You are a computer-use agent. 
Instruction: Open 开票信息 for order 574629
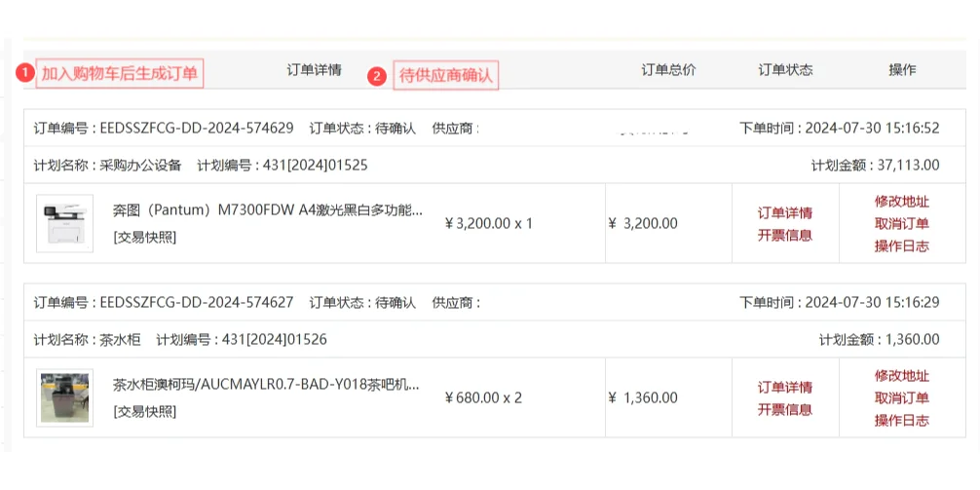tap(785, 236)
